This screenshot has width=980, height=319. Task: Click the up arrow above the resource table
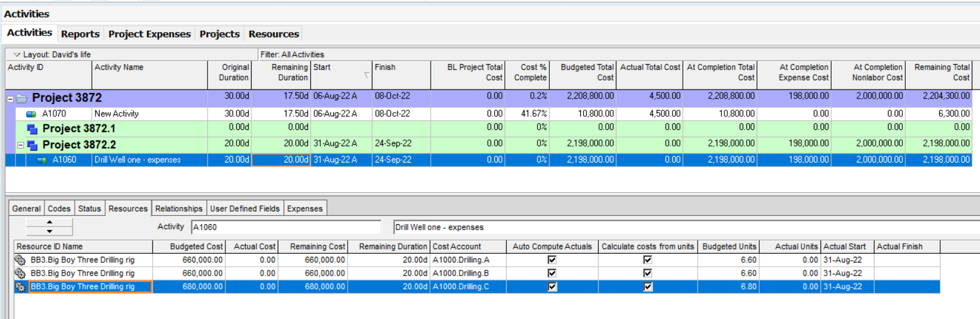click(49, 222)
